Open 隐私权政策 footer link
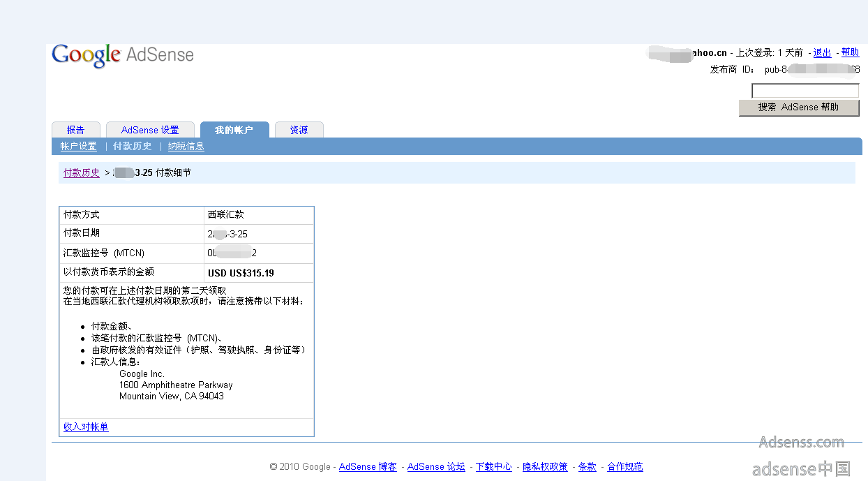The height and width of the screenshot is (481, 868). click(545, 467)
